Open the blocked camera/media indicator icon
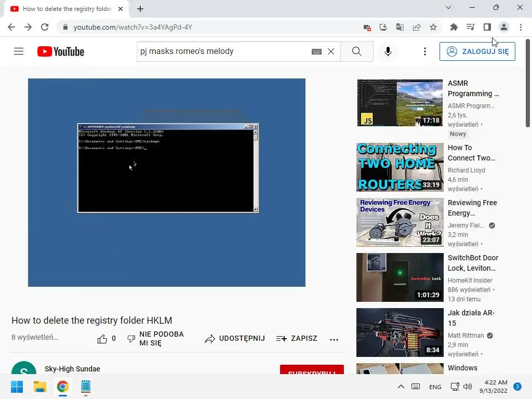This screenshot has height=399, width=532. 367,28
